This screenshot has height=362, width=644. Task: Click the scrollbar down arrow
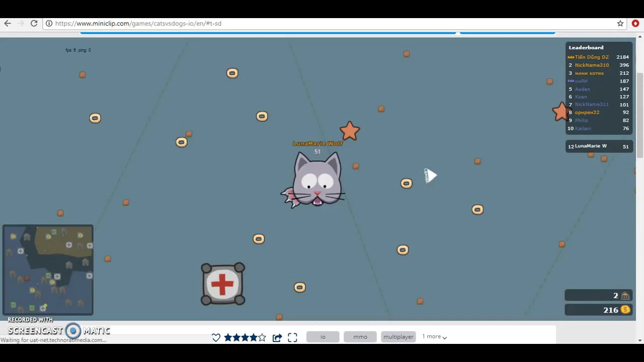[640, 340]
